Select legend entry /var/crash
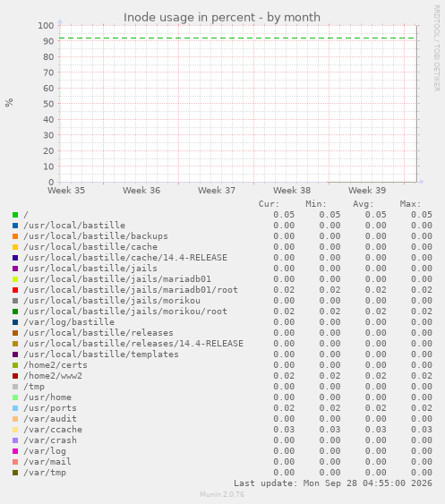 coord(50,440)
